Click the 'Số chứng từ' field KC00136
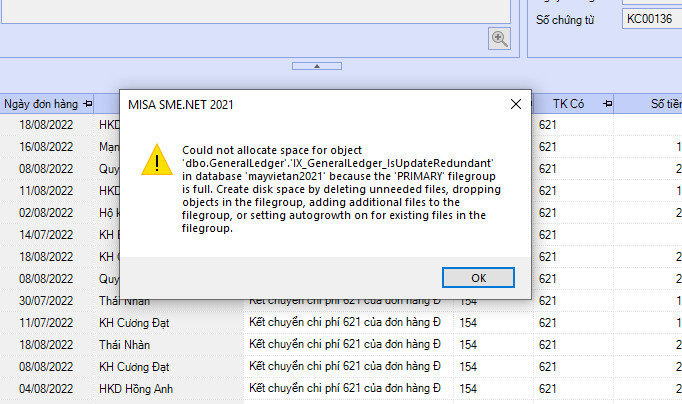Image resolution: width=682 pixels, height=404 pixels. [x=652, y=19]
